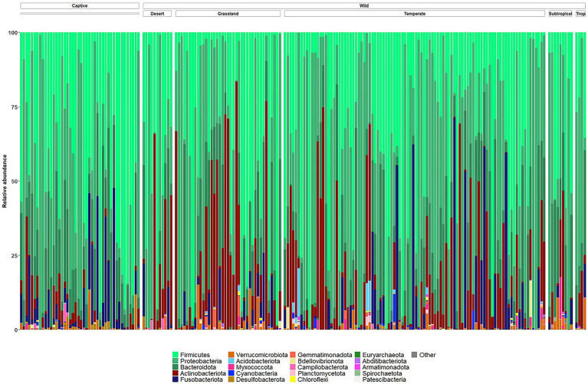Select the Cyanobacteria blue legend swatch
Viewport: 588px width, 384px height.
tap(231, 373)
